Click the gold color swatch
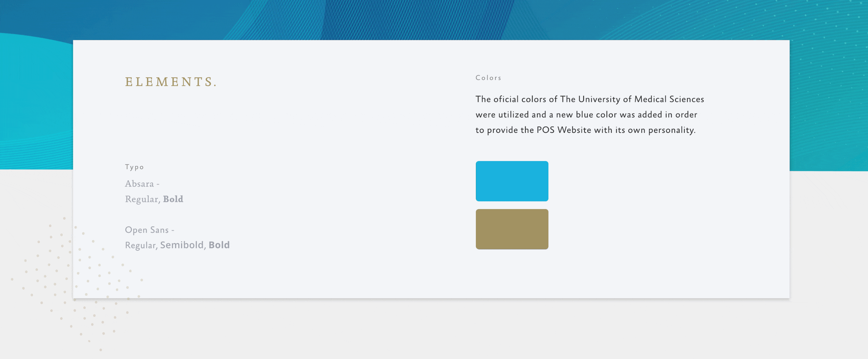The image size is (868, 359). 511,229
